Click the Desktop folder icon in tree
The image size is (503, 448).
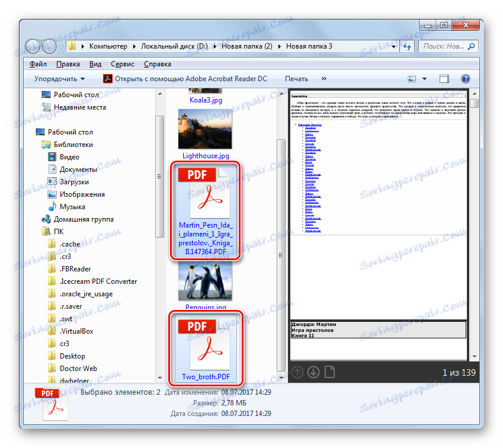coord(52,356)
